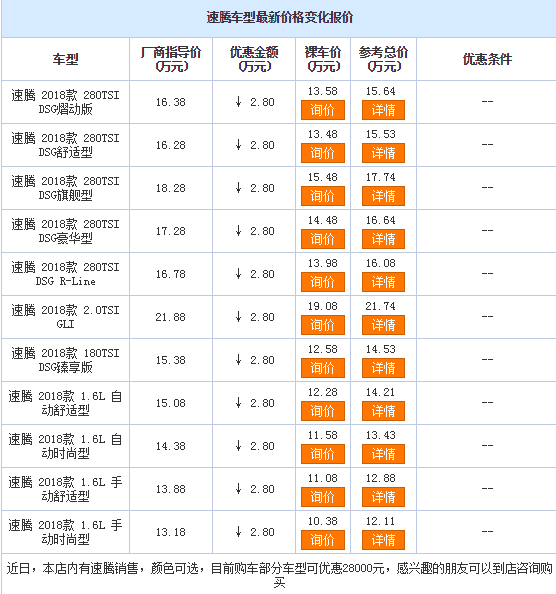
Task: Click guide price 18.28
Action: coord(171,188)
